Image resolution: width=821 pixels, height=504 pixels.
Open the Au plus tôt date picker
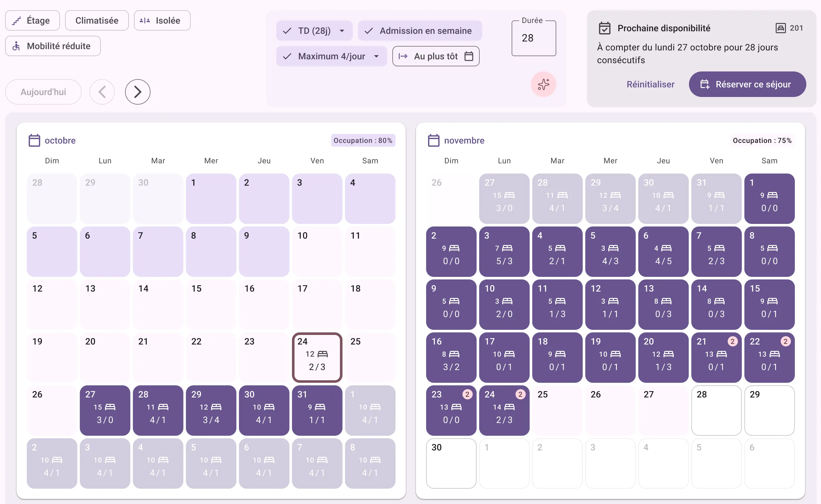436,56
